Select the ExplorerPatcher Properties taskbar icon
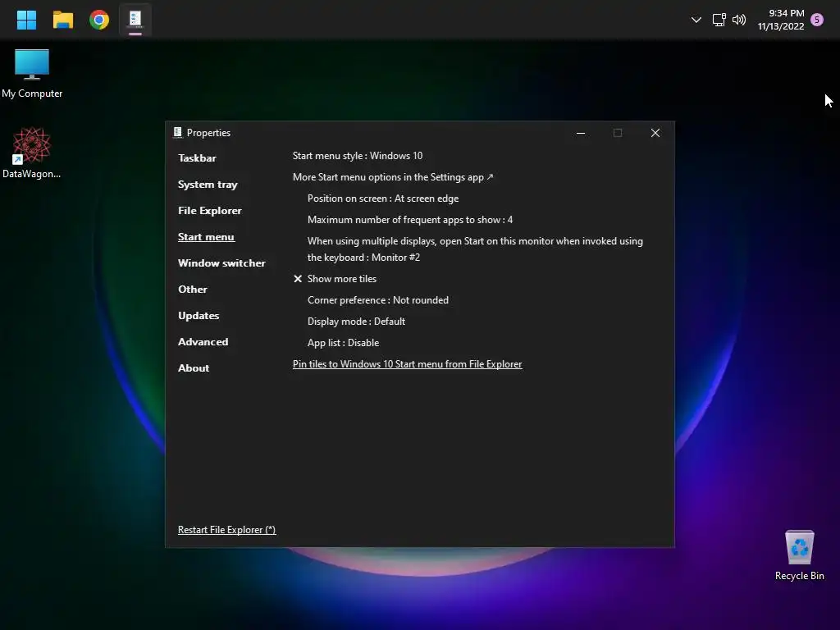 (x=135, y=20)
